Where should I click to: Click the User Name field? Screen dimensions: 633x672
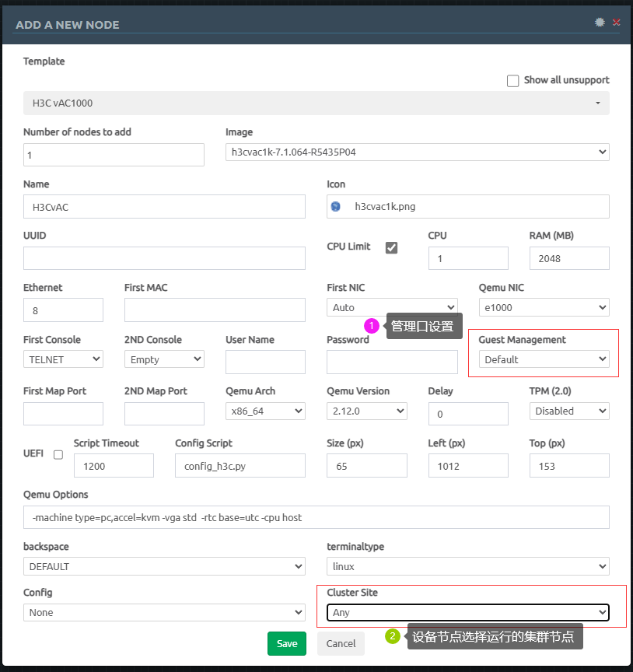click(265, 362)
